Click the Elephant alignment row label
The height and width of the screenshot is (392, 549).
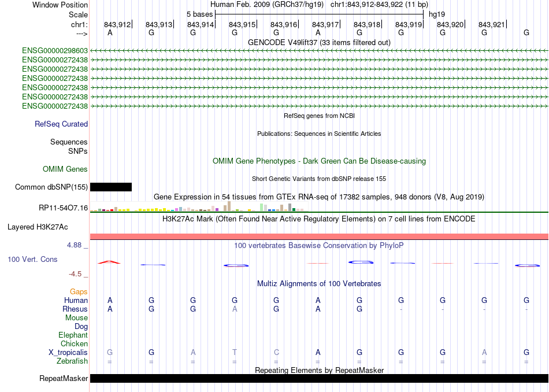tap(73, 335)
